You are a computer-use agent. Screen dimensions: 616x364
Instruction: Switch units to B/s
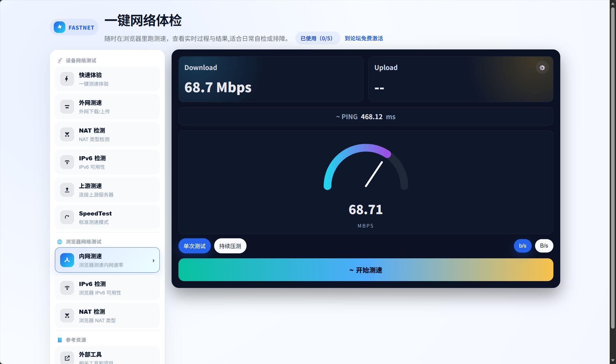pos(544,246)
